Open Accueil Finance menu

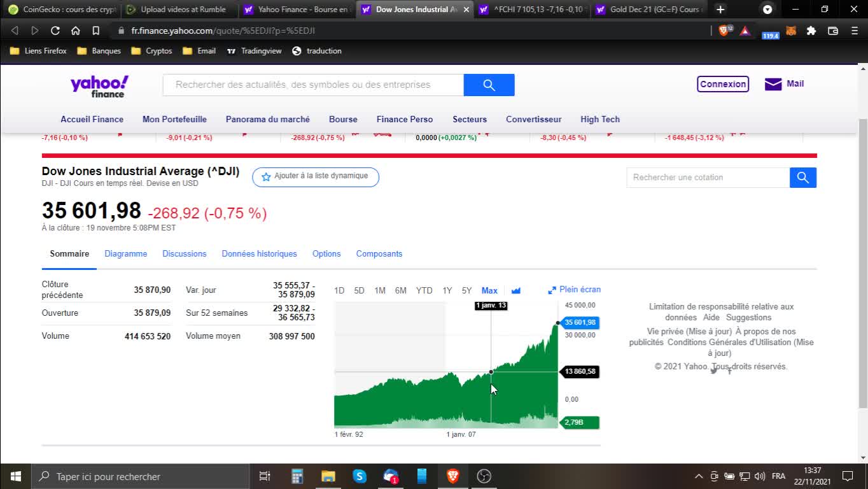pos(92,119)
